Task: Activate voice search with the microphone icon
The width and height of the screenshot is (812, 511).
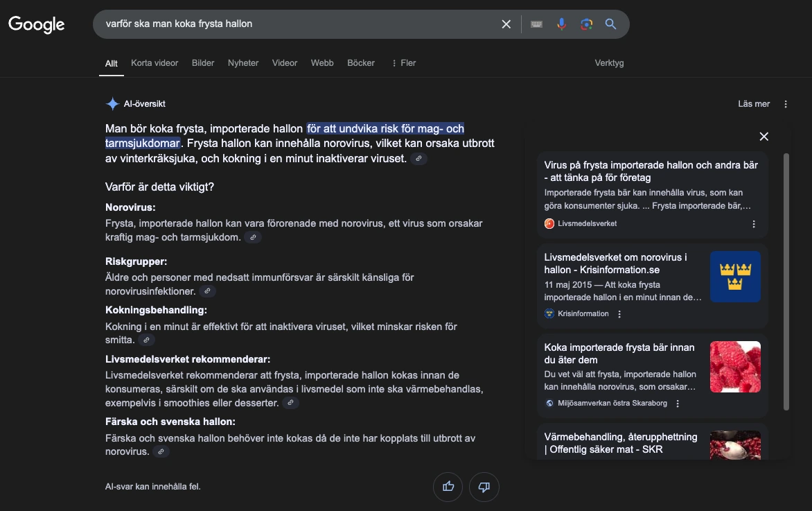Action: (x=561, y=24)
